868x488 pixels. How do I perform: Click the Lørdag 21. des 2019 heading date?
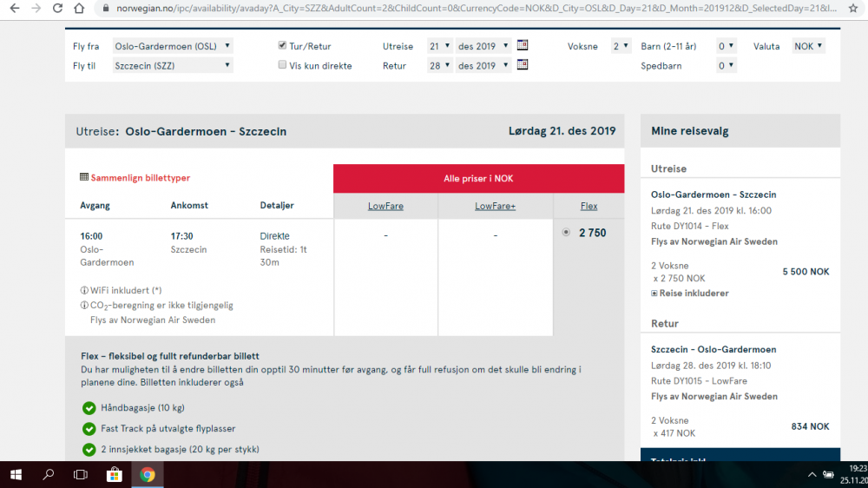(562, 131)
